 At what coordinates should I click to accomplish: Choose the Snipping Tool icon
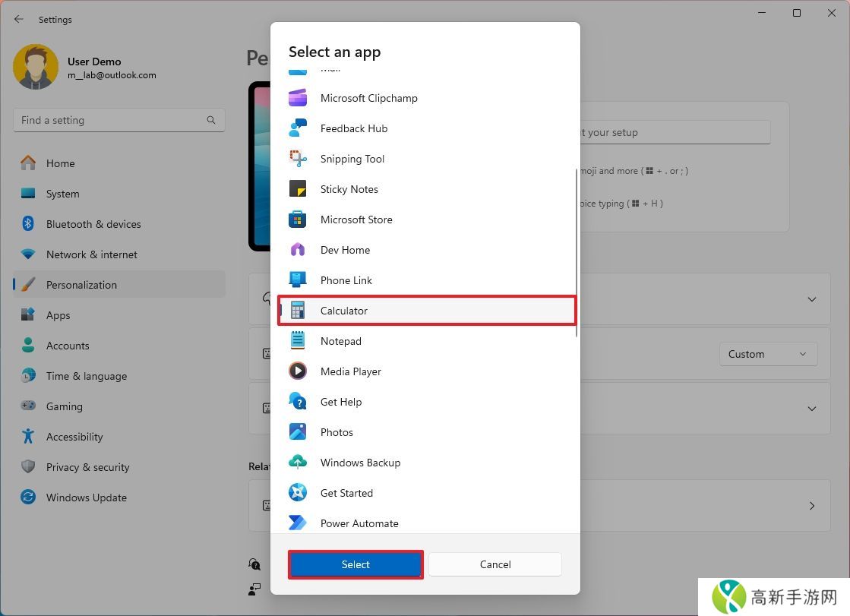(298, 159)
